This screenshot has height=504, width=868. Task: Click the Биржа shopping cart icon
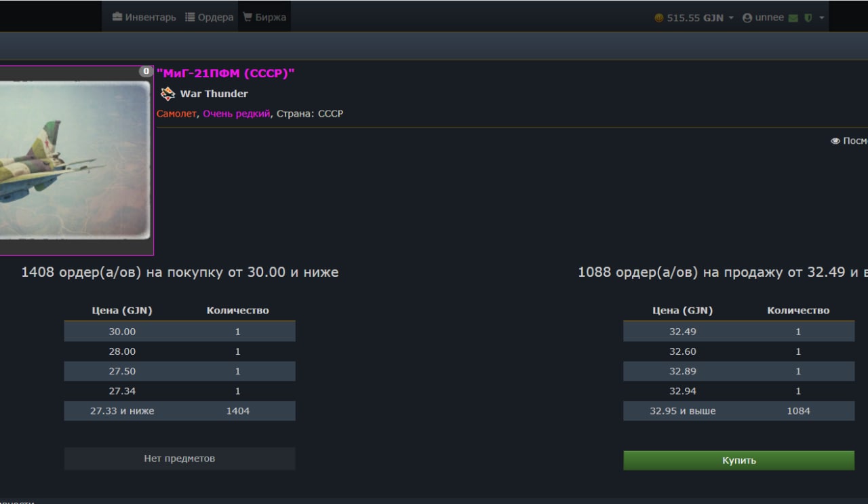[248, 18]
